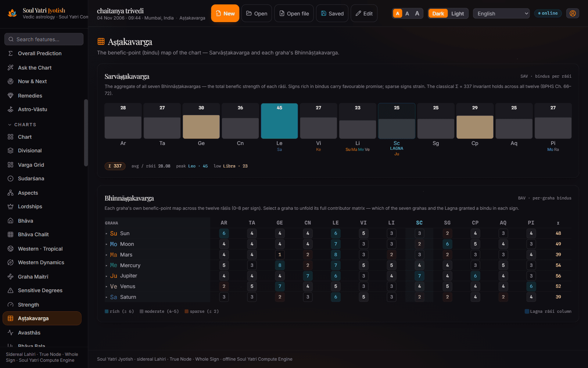This screenshot has height=368, width=588.
Task: Click the Western Dynamics icon
Action: coord(11,262)
